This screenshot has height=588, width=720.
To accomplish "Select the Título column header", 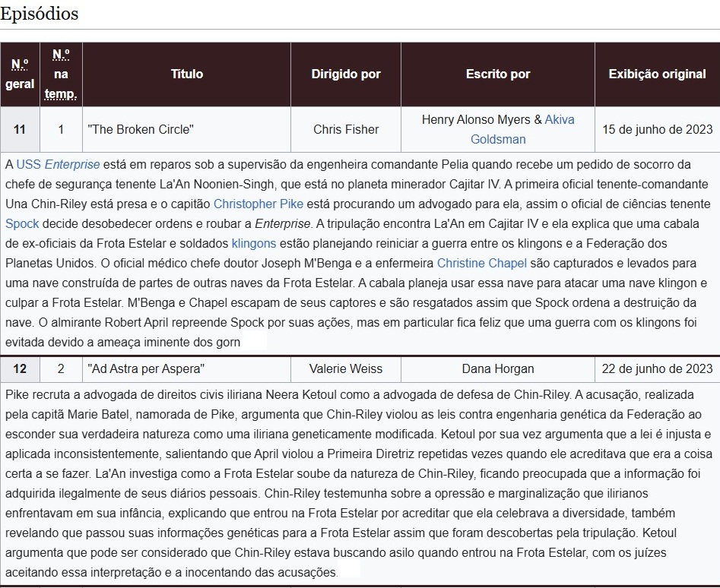I will (x=186, y=74).
